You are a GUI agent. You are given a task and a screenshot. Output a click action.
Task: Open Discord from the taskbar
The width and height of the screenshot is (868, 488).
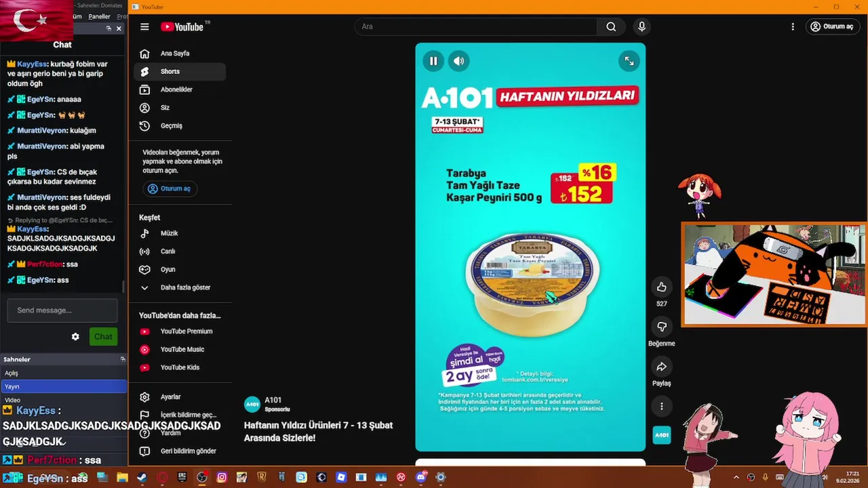click(x=421, y=477)
